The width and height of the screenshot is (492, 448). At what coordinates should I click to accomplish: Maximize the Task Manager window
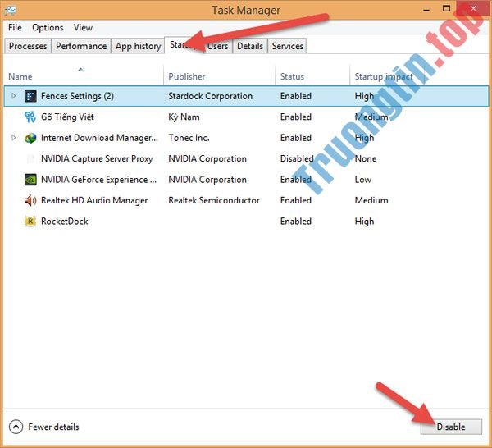(446, 9)
